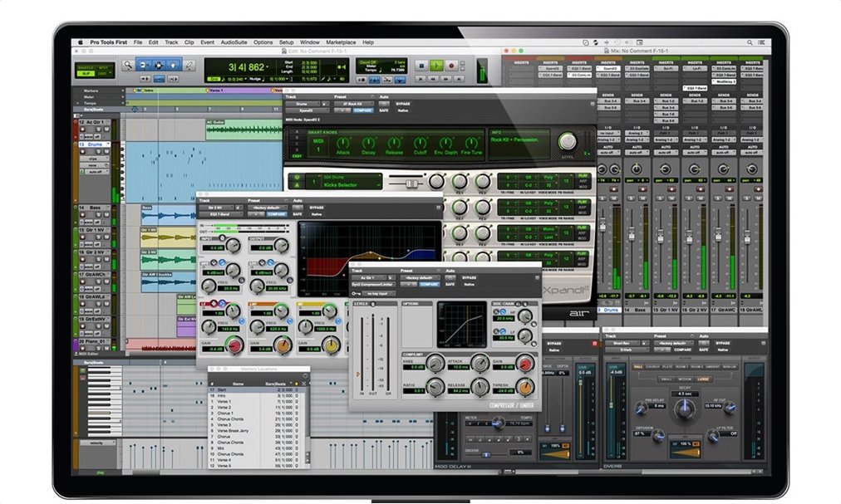The image size is (841, 504).
Task: Click the Fast Forward transport button
Action: point(445,79)
